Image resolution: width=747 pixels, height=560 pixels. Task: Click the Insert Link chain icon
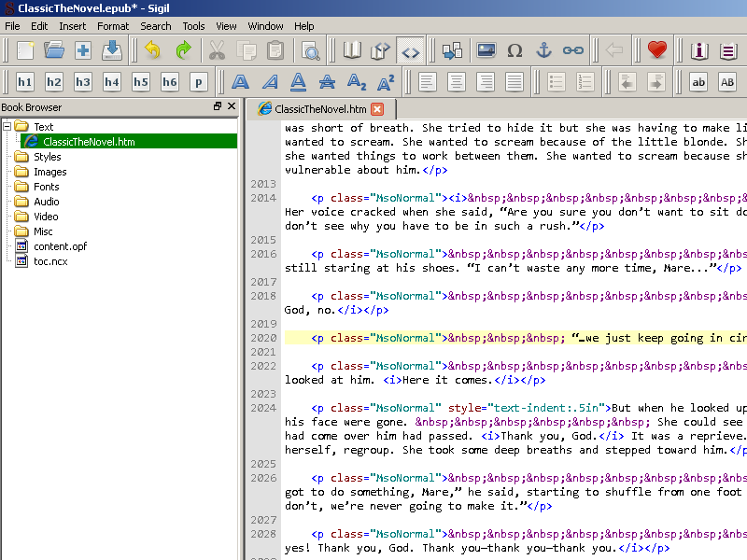pyautogui.click(x=573, y=50)
